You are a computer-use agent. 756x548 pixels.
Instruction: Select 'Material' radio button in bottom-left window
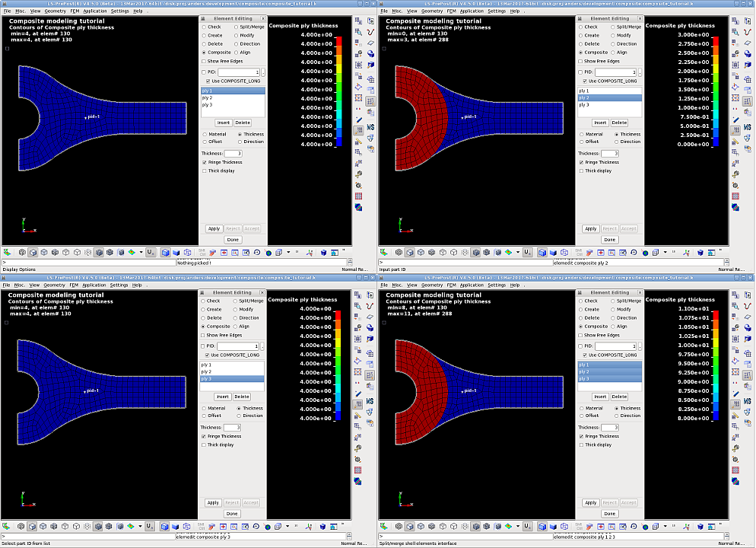coord(203,408)
